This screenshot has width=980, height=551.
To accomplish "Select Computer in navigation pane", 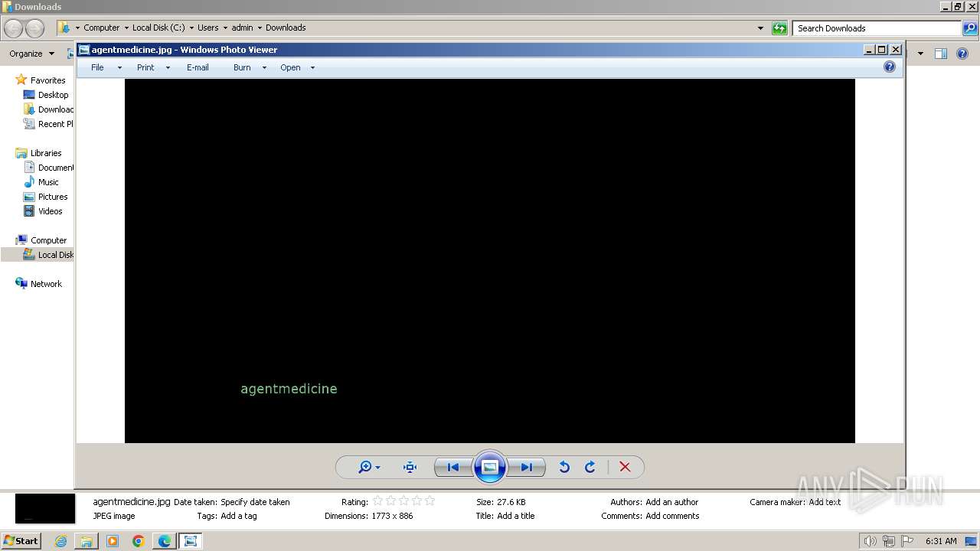I will 48,240.
